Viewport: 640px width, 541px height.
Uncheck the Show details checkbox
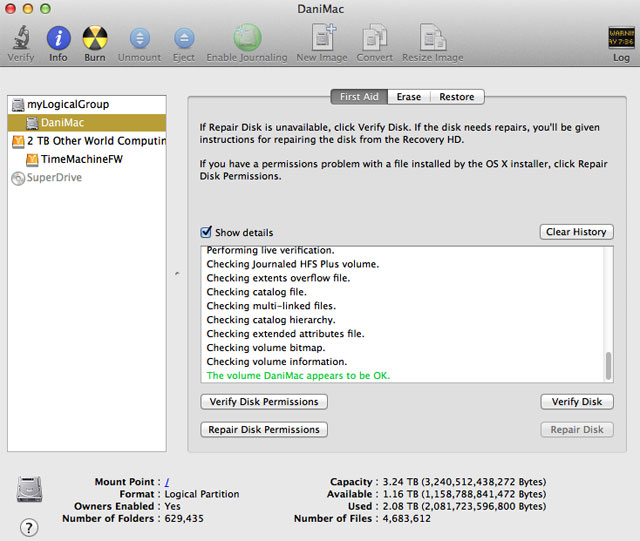(x=206, y=232)
